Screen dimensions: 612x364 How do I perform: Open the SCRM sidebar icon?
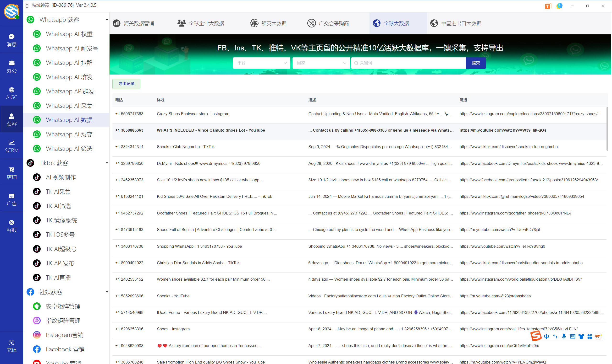click(x=11, y=146)
